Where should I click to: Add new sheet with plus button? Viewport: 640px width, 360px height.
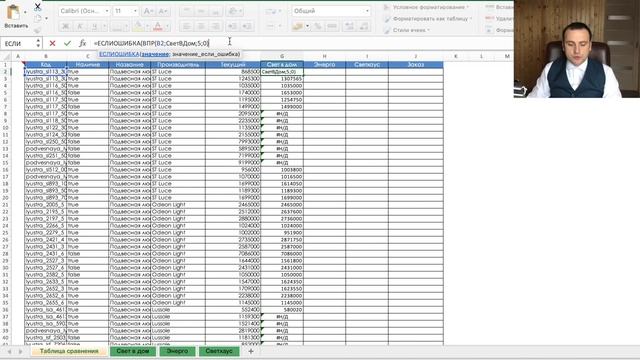pos(251,351)
